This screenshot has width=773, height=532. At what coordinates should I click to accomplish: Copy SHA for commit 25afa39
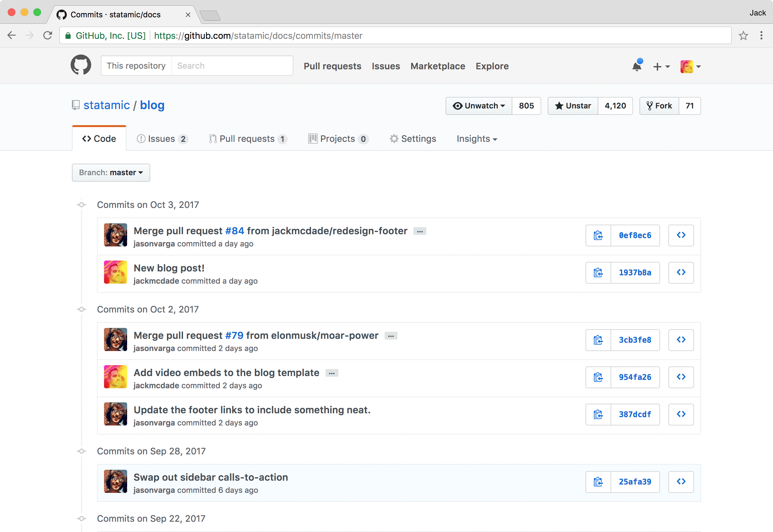point(598,482)
